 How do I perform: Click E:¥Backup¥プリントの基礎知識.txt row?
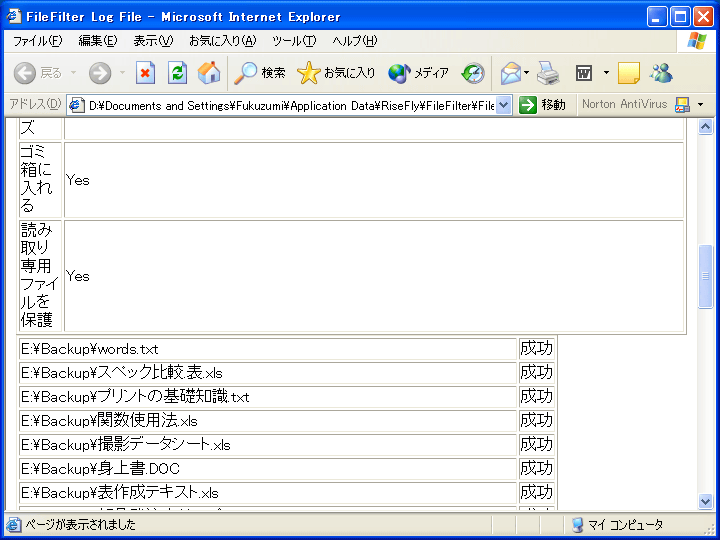(268, 397)
